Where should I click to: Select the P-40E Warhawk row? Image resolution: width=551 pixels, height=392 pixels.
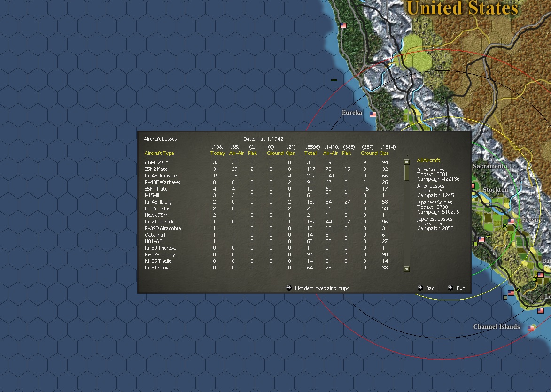point(266,182)
